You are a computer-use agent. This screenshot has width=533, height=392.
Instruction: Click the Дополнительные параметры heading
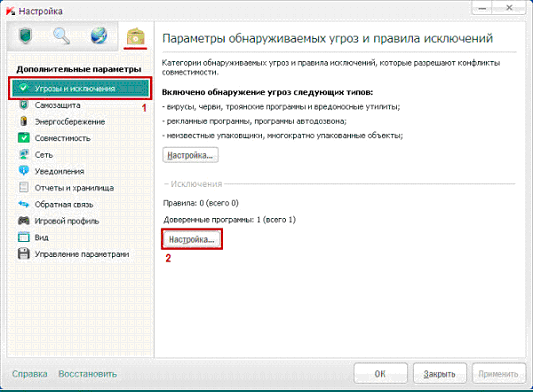click(x=79, y=69)
